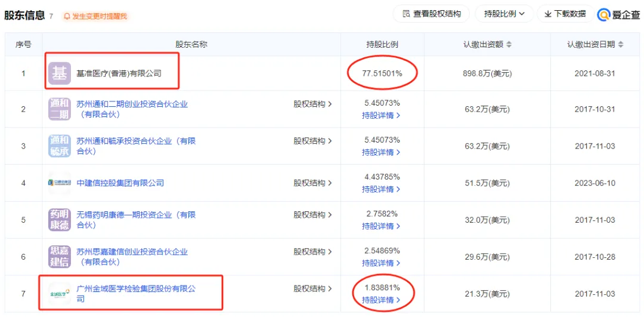Open 苏州通和毓承投资合伙企业 link
The width and height of the screenshot is (644, 317).
[136, 146]
